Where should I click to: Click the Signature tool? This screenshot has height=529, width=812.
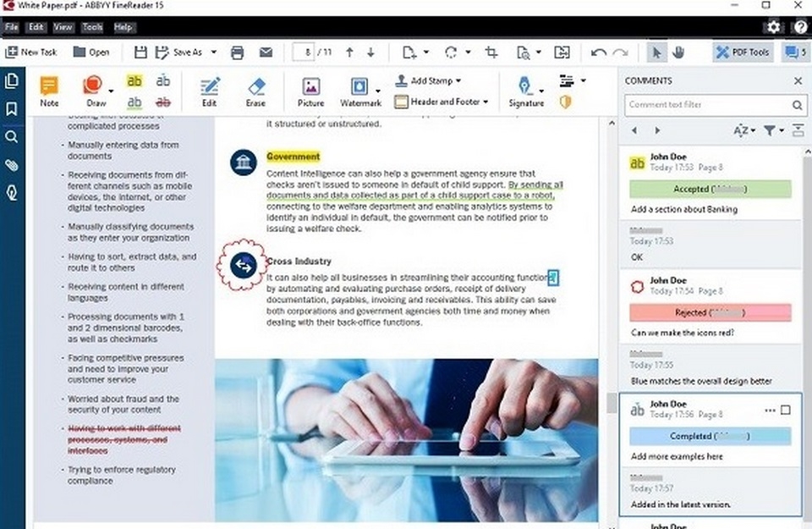coord(525,91)
